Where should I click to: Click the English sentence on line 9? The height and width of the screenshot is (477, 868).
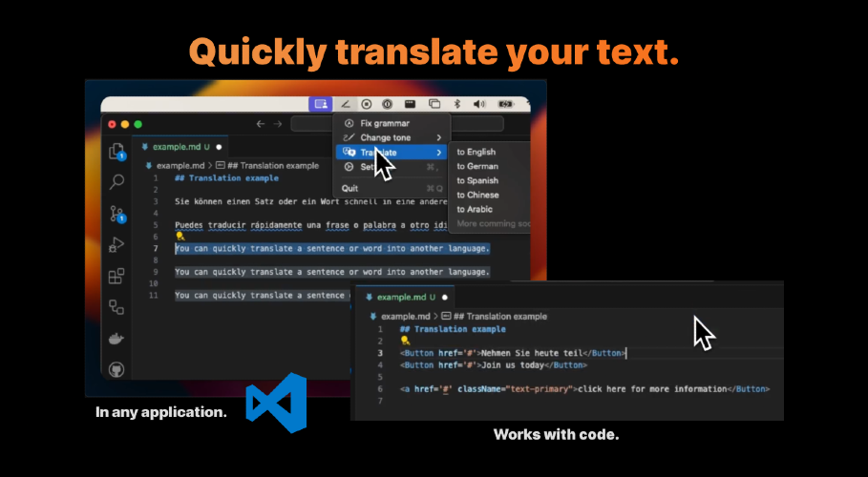332,272
